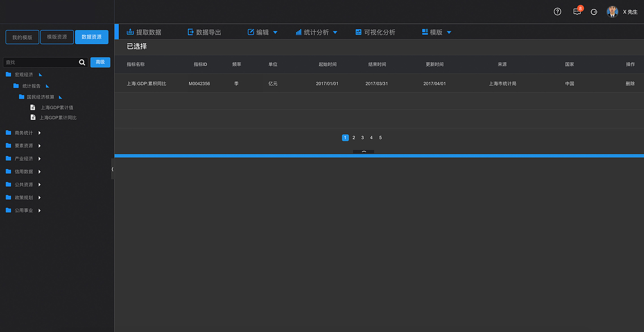The image size is (644, 332).
Task: Click the 宏观经济 folder icon
Action: point(9,74)
